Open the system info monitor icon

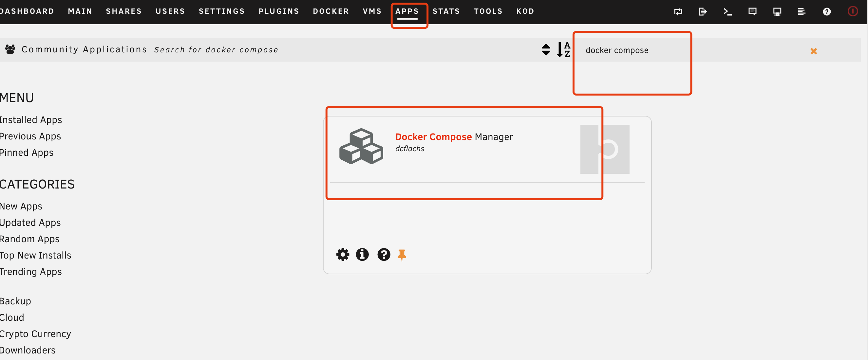777,12
